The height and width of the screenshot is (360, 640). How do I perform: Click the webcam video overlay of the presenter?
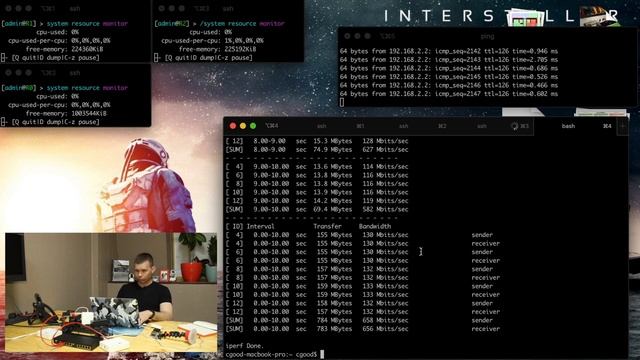111,292
